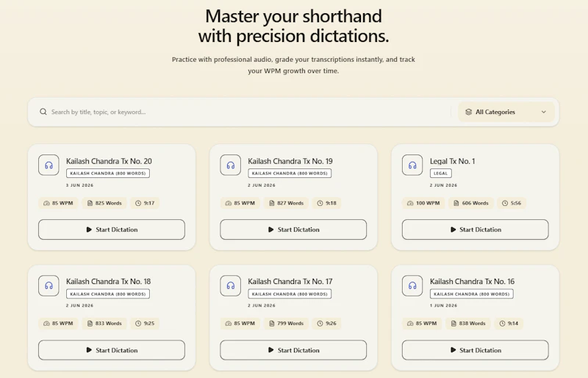Screen dimensions: 588x378
Task: Click Kailash Chandra (800 Words) tag on Tx No. 20
Action: click(108, 174)
